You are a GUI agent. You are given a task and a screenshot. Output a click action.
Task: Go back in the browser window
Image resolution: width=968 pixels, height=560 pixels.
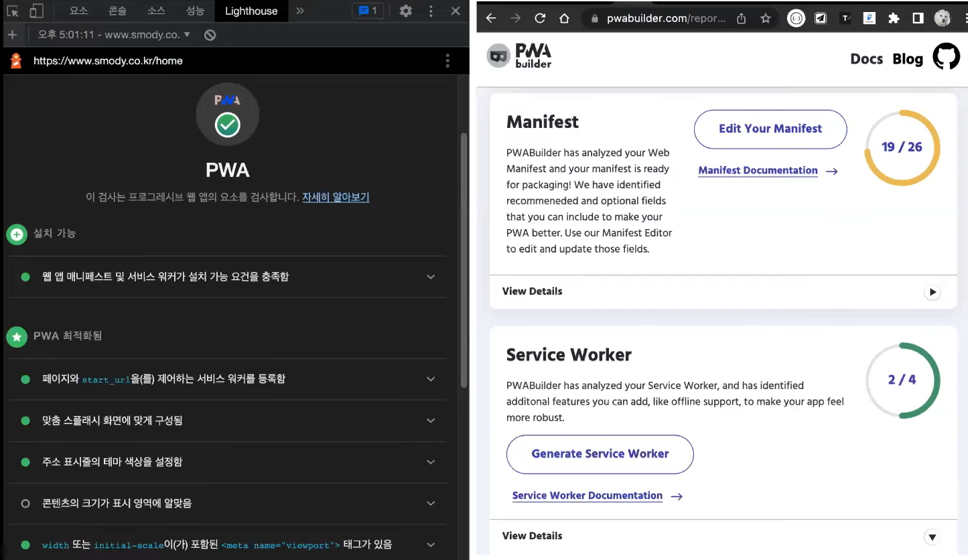point(491,19)
